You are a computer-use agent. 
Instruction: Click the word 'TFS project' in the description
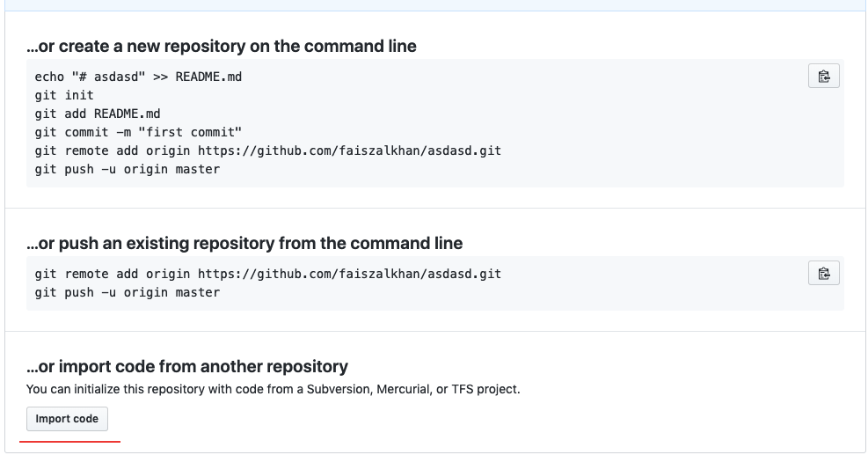click(x=486, y=389)
